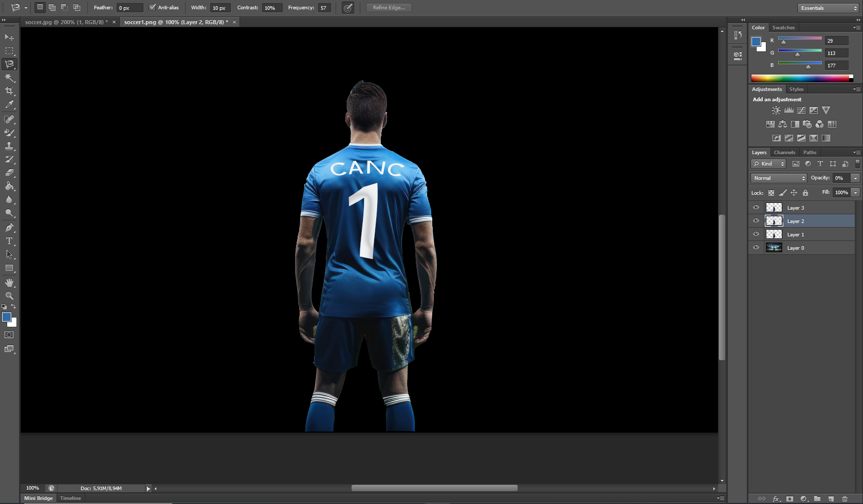Select the Hand tool
The image size is (863, 504).
pos(9,283)
